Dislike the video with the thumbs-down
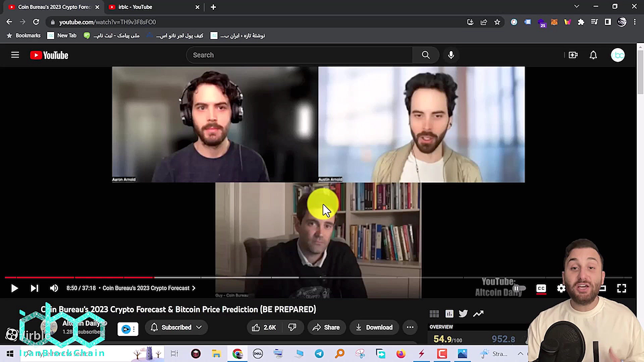The height and width of the screenshot is (362, 644). click(292, 327)
